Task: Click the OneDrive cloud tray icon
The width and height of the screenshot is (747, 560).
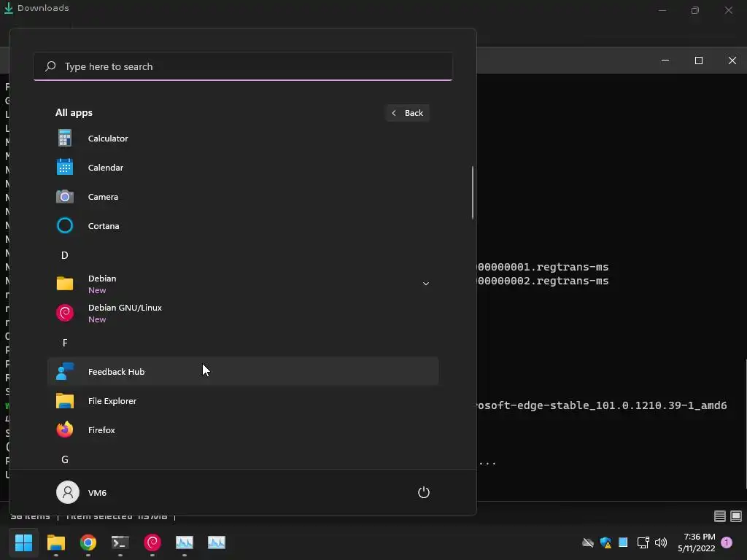Action: click(x=588, y=542)
